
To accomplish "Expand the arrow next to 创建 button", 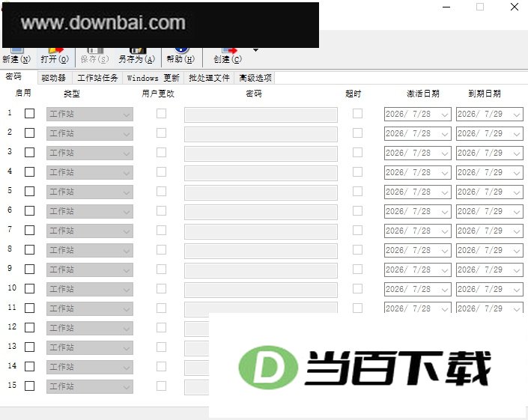I will pos(255,50).
